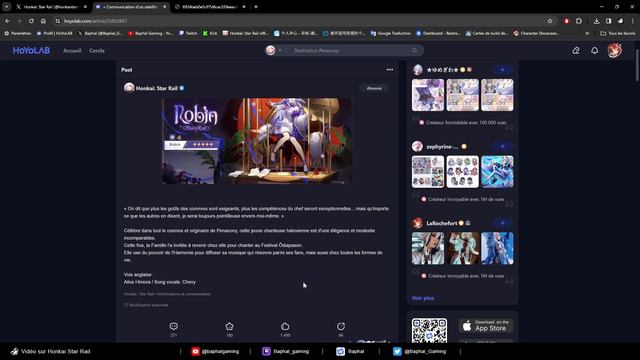Open the post three-dot options menu
The image size is (640, 360).
(x=390, y=70)
